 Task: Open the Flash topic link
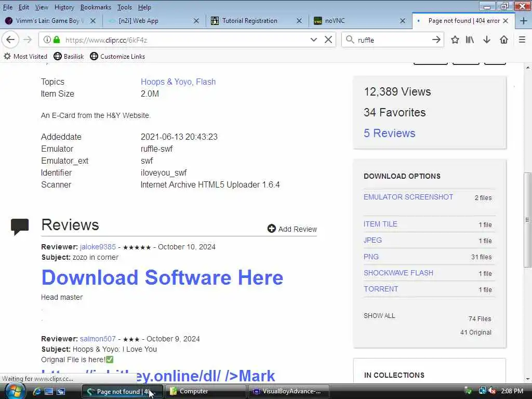pos(206,82)
